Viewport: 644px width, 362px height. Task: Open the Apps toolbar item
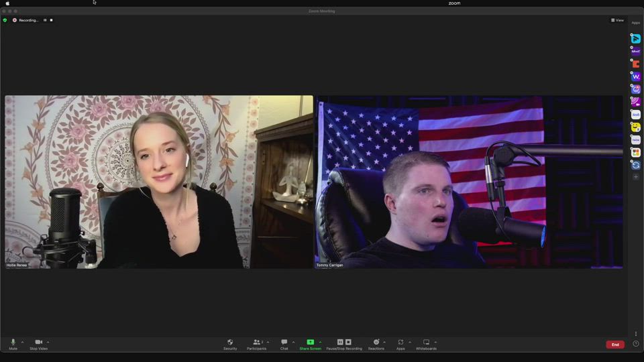coord(400,344)
